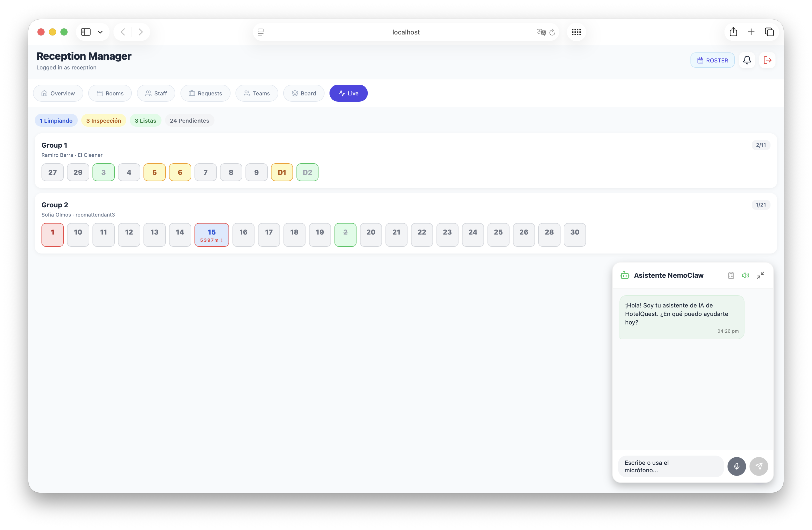Image resolution: width=812 pixels, height=530 pixels.
Task: Open the ROSTER button
Action: tap(712, 60)
